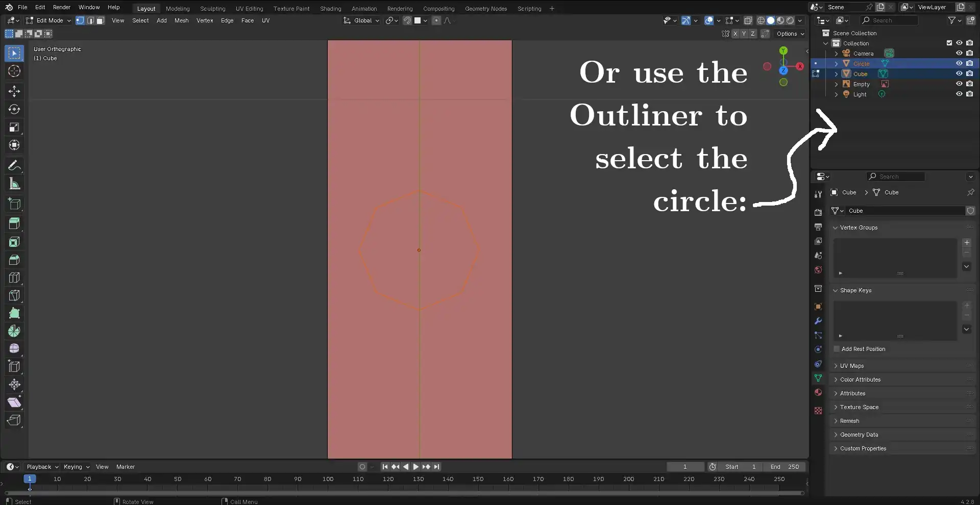Open the Edit Mode dropdown
The width and height of the screenshot is (980, 505).
[48, 20]
